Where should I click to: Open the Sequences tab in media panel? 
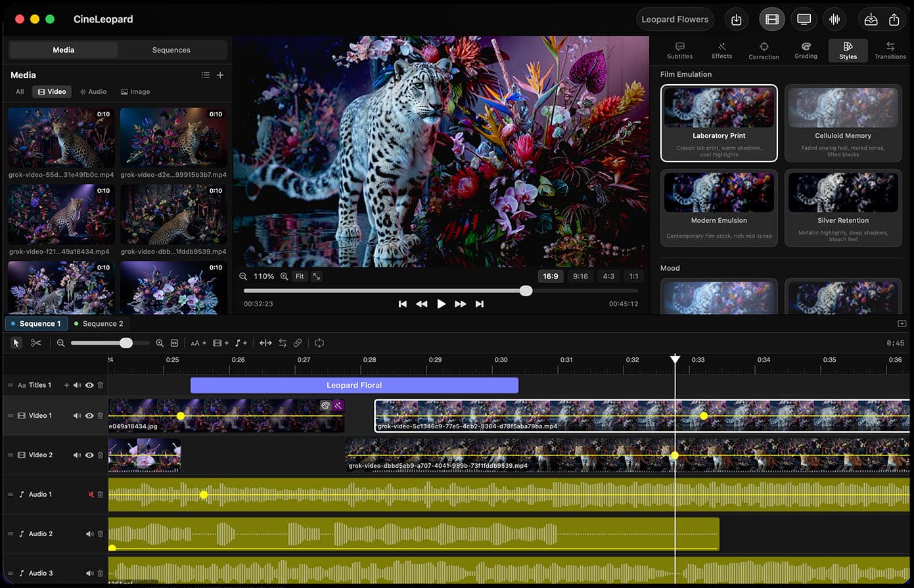[171, 49]
